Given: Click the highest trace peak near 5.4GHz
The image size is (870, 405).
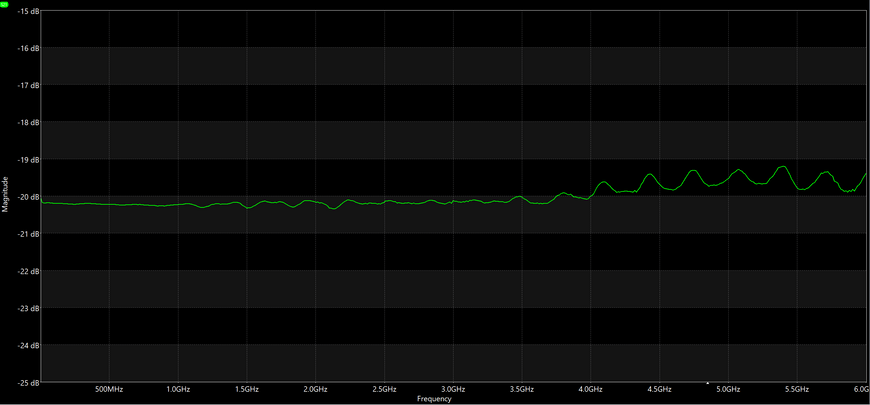Looking at the screenshot, I should [782, 166].
